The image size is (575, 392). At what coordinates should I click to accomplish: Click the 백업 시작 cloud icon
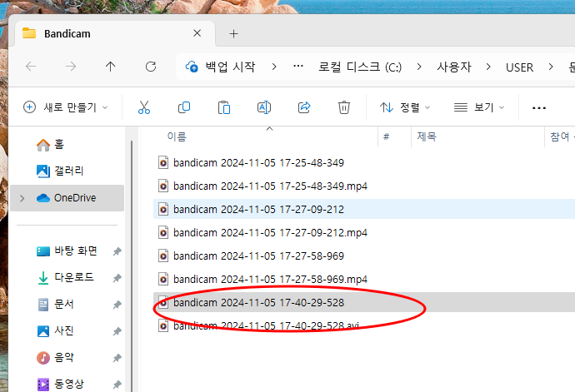(x=192, y=67)
